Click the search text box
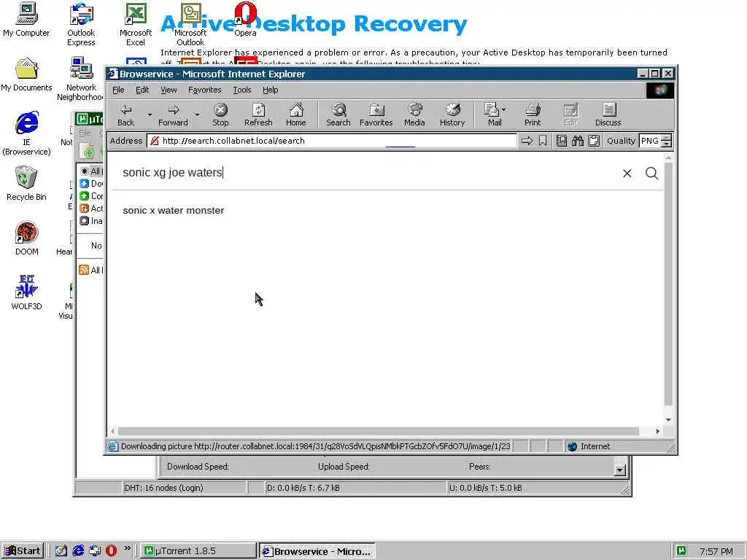The width and height of the screenshot is (747, 560). [367, 172]
